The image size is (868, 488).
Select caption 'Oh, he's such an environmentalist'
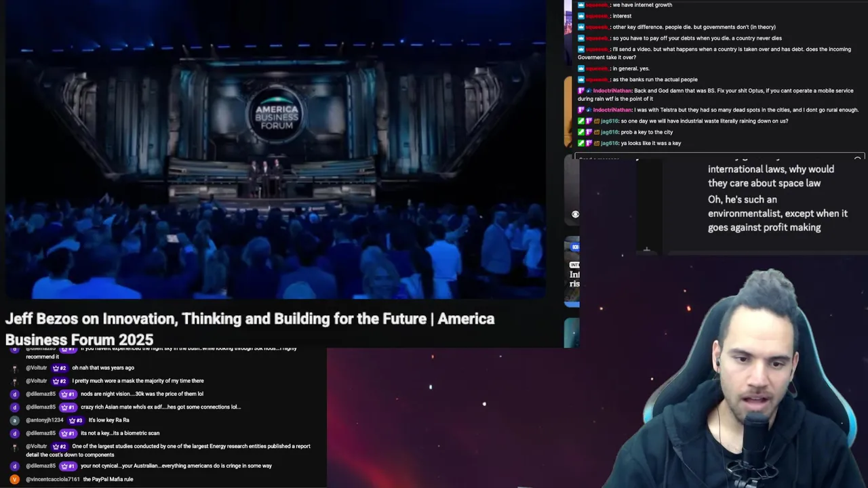click(x=777, y=213)
